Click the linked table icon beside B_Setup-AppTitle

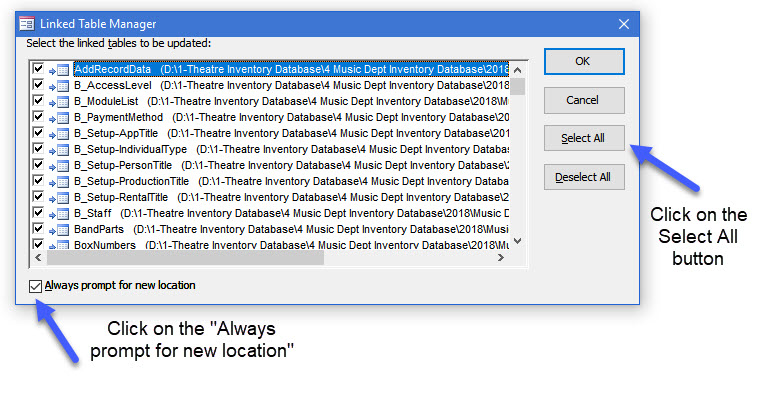click(60, 133)
